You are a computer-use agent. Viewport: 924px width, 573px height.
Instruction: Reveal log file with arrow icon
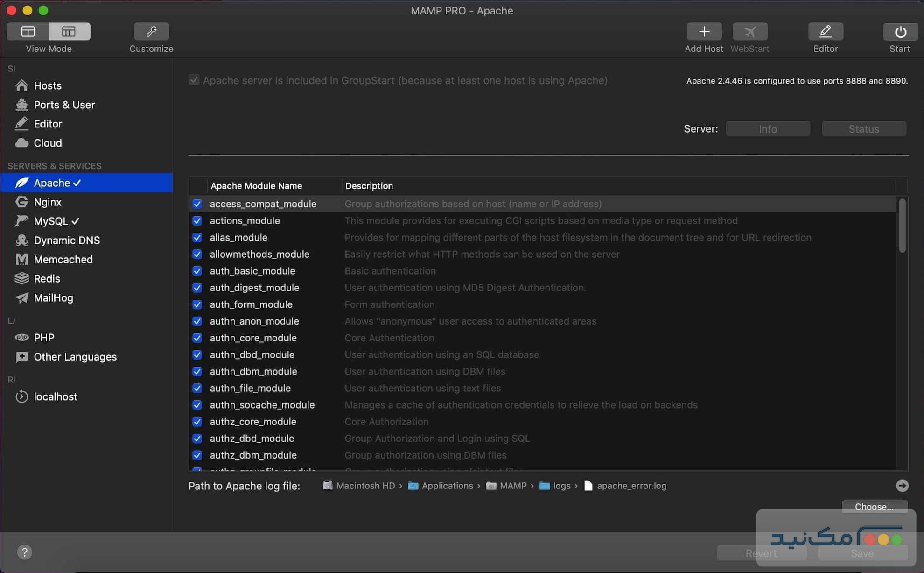click(902, 486)
